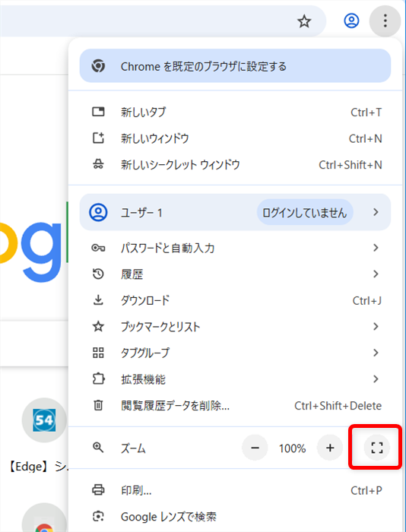Open the 54 shortcut thumbnail on new tab page

(44, 420)
